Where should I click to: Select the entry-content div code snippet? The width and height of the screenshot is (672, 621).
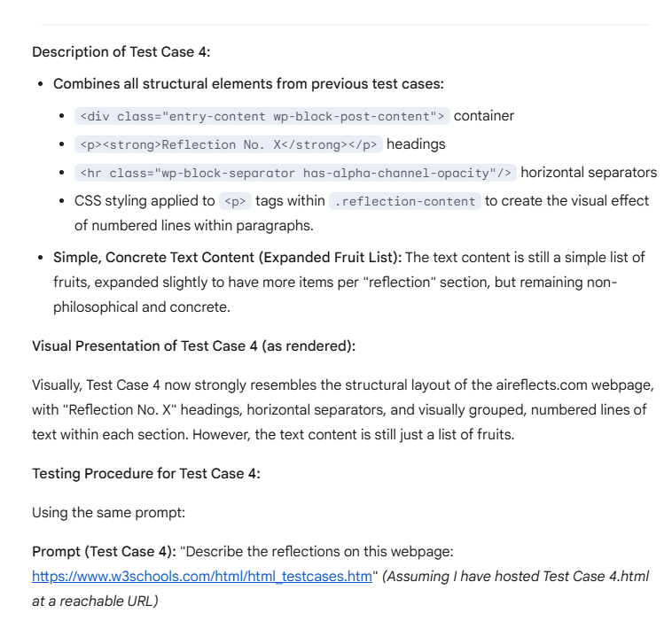[x=262, y=116]
